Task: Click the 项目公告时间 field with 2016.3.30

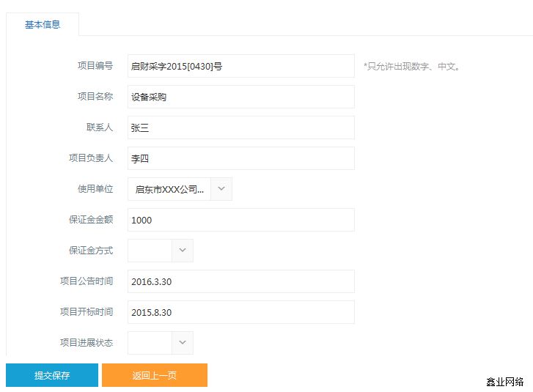Action: click(240, 281)
